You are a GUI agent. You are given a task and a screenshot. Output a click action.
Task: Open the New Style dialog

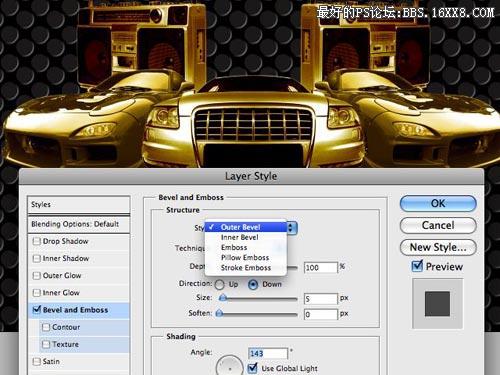(438, 247)
